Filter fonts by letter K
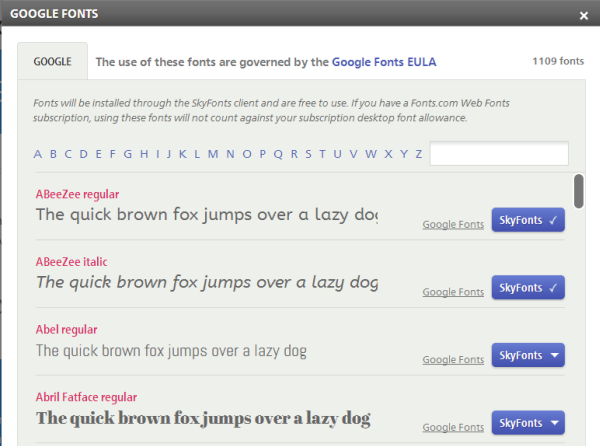The width and height of the screenshot is (600, 446). click(x=183, y=154)
